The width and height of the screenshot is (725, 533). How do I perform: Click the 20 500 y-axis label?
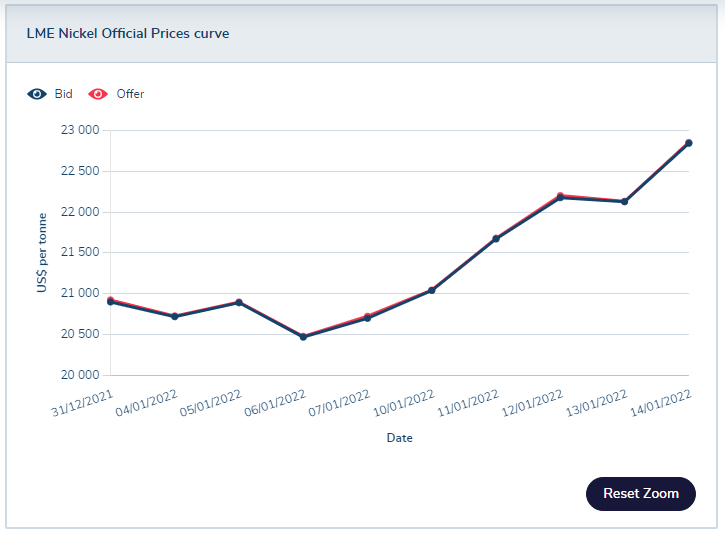pyautogui.click(x=80, y=334)
